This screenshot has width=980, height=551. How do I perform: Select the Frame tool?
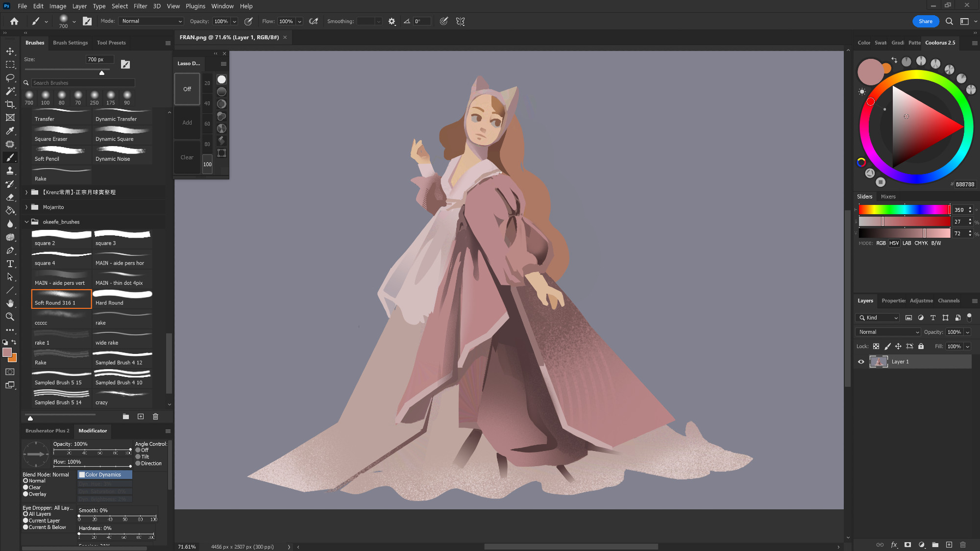pyautogui.click(x=10, y=117)
